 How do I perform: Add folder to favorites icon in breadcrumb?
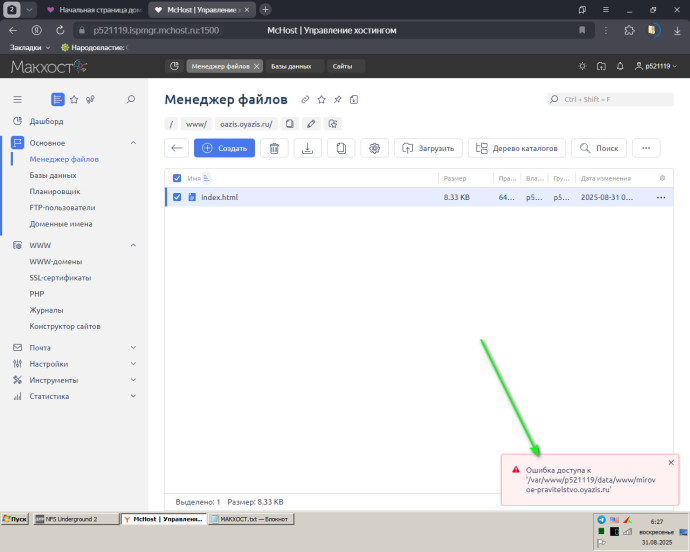333,124
